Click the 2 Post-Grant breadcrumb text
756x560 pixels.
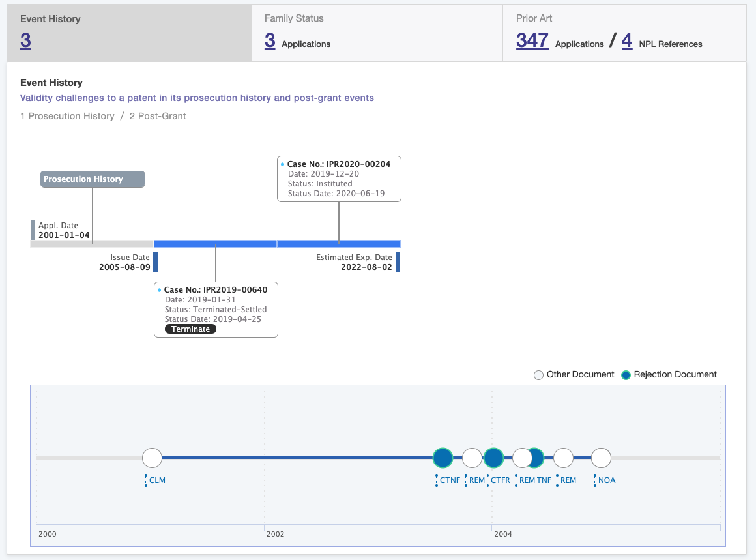tap(158, 116)
